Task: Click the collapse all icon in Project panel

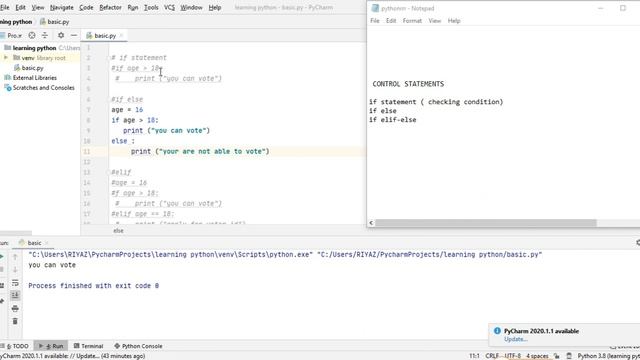Action: [x=45, y=36]
